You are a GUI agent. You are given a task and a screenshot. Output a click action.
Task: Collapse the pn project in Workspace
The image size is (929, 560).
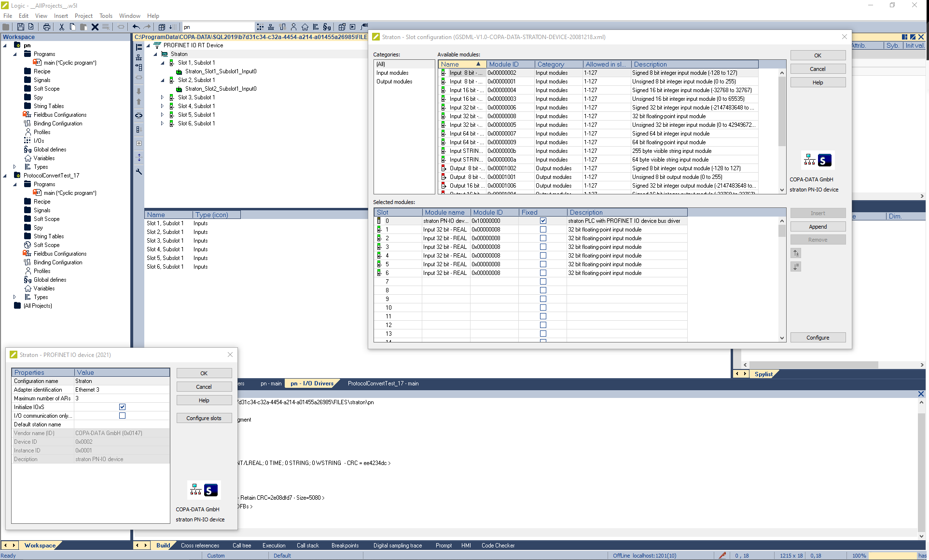pyautogui.click(x=5, y=45)
